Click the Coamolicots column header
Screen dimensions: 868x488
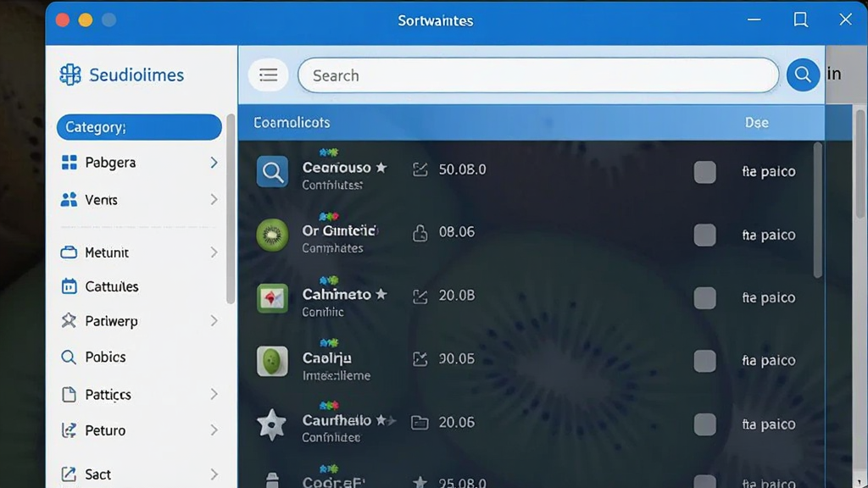[292, 122]
